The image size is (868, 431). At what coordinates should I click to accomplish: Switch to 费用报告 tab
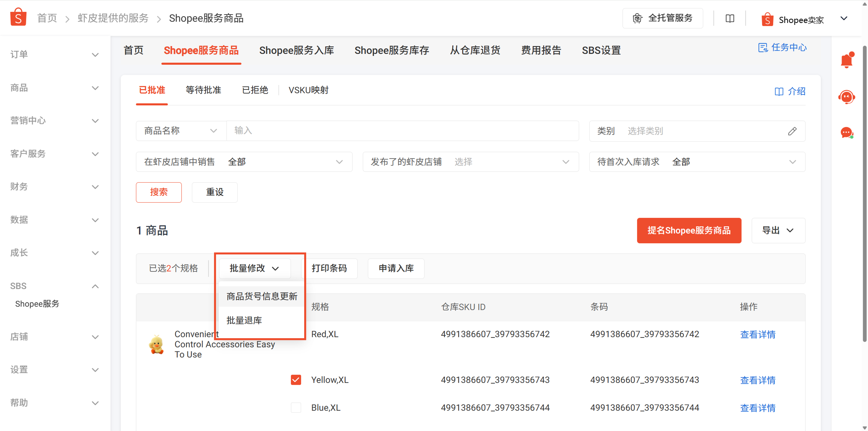541,50
